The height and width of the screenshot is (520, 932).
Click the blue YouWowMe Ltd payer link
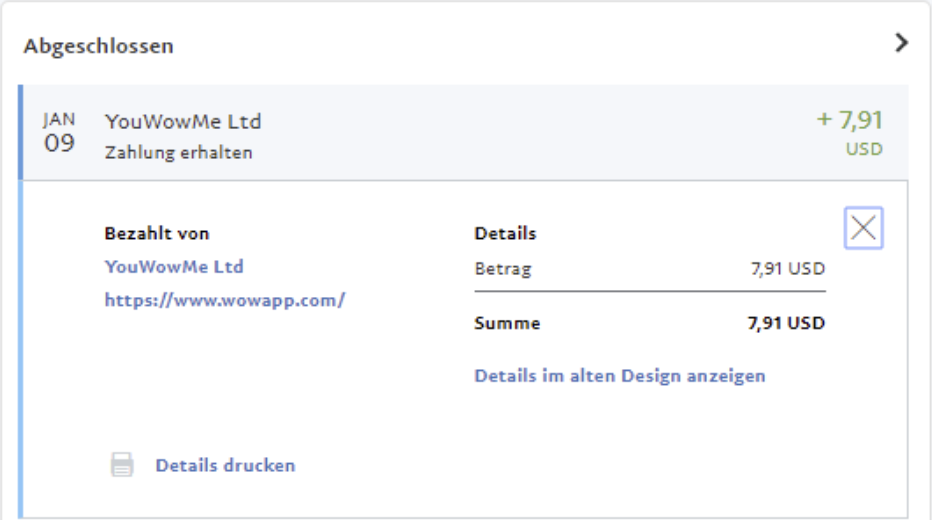174,267
